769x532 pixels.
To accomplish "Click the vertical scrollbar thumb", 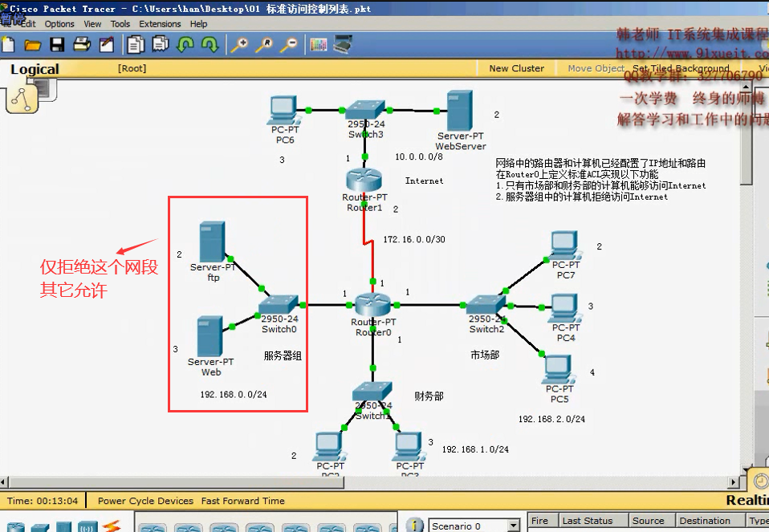I will (x=746, y=137).
